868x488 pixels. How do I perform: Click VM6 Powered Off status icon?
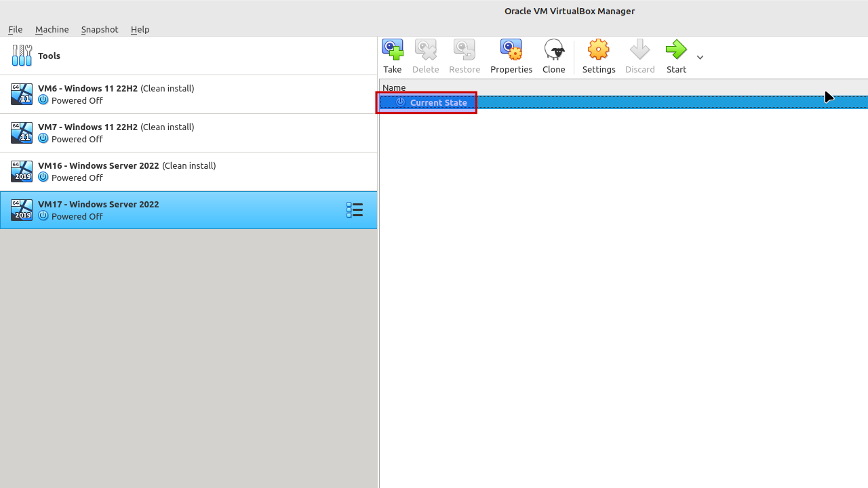coord(43,100)
